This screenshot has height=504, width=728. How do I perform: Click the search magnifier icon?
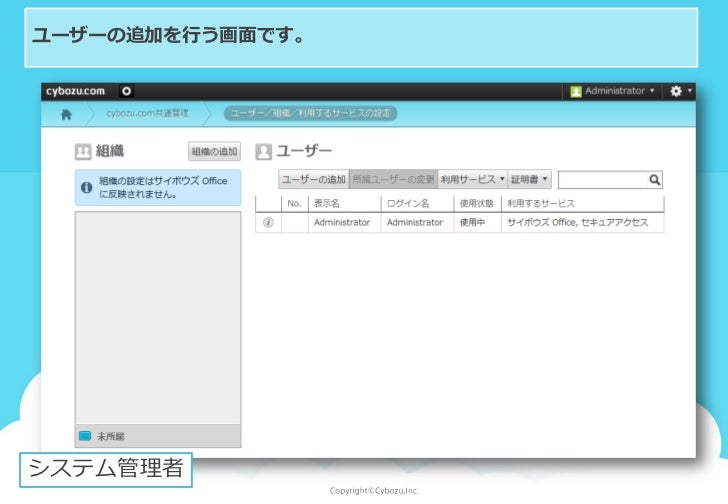655,180
